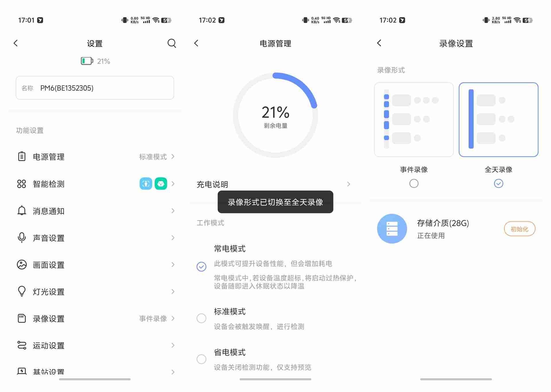Image resolution: width=551 pixels, height=392 pixels.
Task: Select the 消息通知 bell icon
Action: (21, 211)
